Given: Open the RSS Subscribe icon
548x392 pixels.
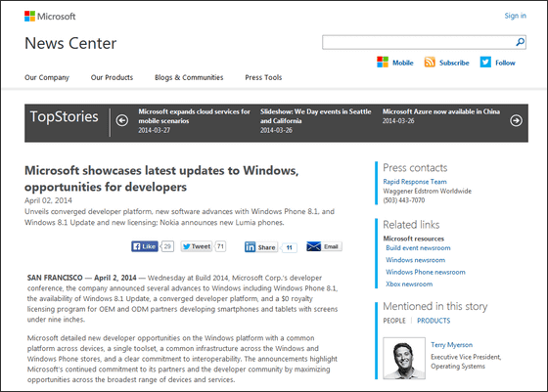Looking at the screenshot, I should [430, 63].
